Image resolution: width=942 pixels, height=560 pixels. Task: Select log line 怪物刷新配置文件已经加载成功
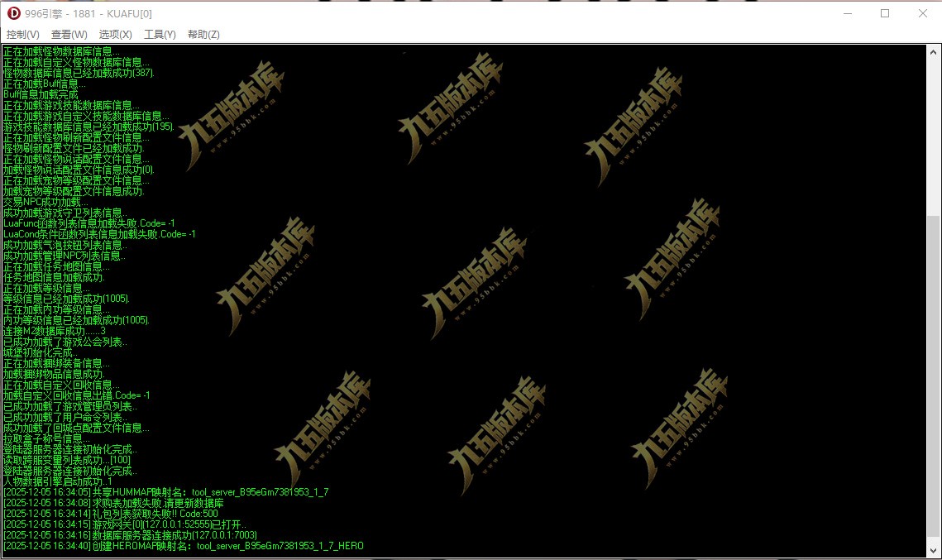74,148
